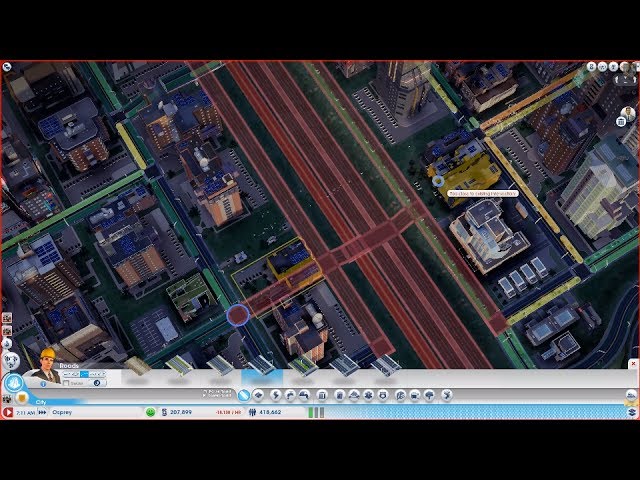This screenshot has width=640, height=480.
Task: Open the RCI demand bars
Action: (316, 412)
